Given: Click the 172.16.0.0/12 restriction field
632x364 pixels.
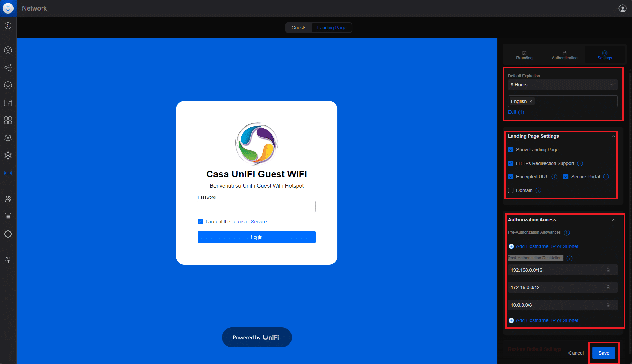Looking at the screenshot, I should [563, 287].
